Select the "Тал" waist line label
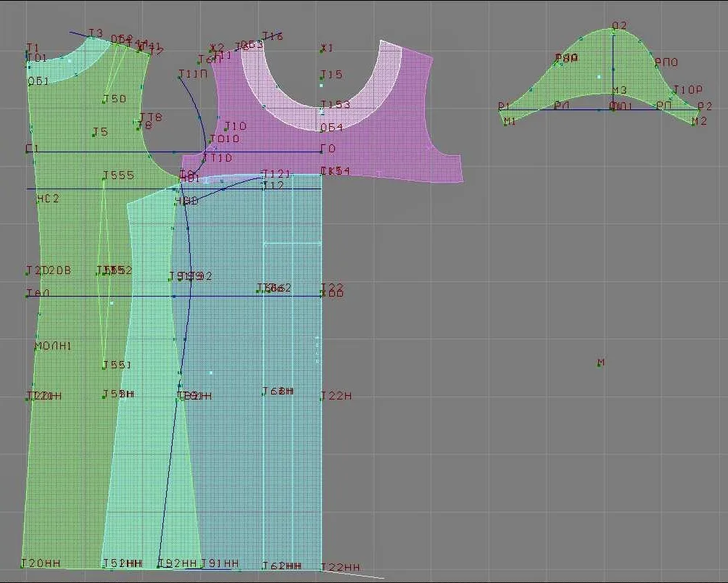 pyautogui.click(x=38, y=293)
